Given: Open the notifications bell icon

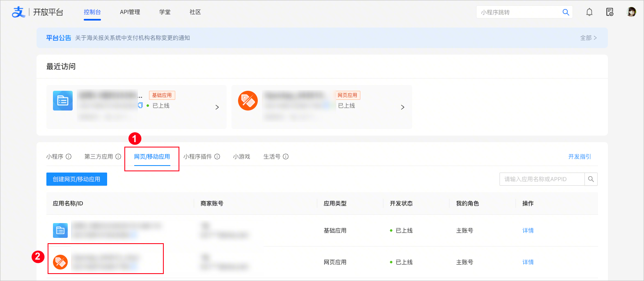Looking at the screenshot, I should coord(589,12).
